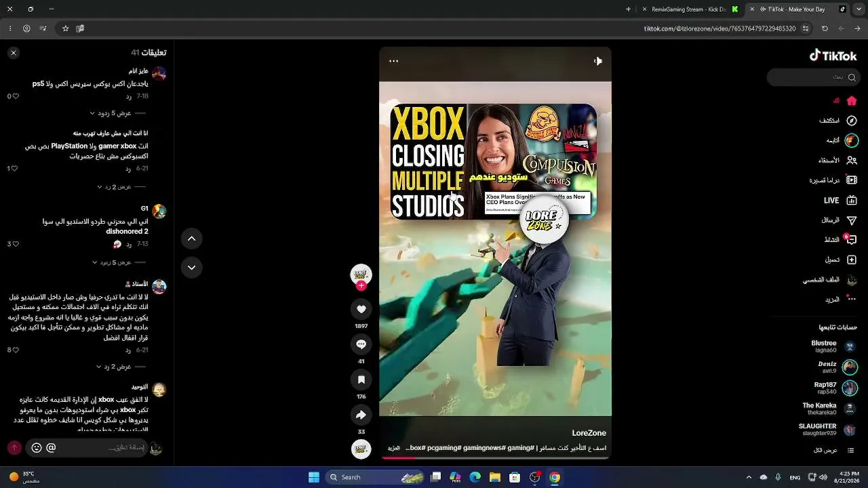868x488 pixels.
Task: Reply to the ps5 comment dated 7-18
Action: click(128, 96)
